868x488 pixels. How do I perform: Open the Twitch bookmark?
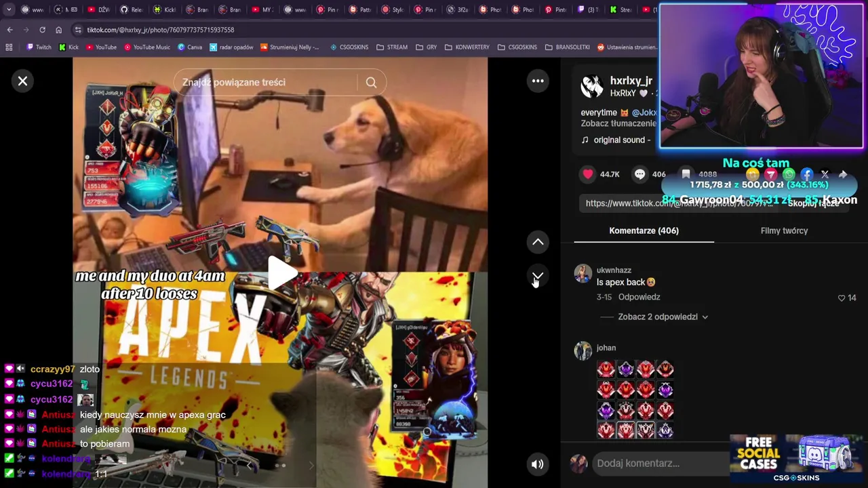click(x=39, y=47)
